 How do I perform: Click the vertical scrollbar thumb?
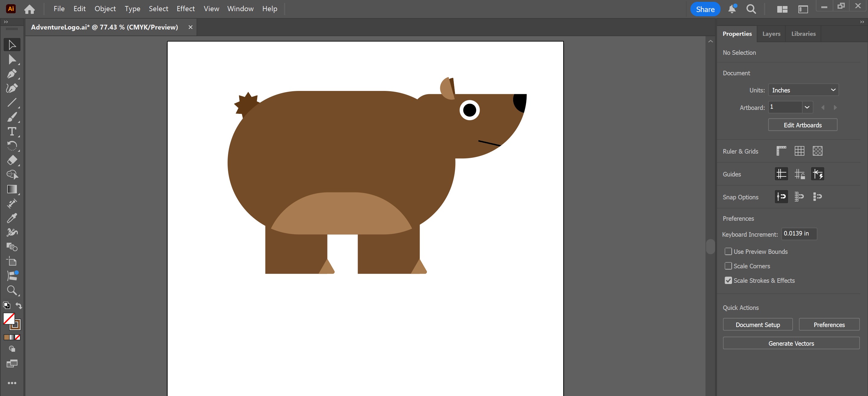(x=710, y=246)
